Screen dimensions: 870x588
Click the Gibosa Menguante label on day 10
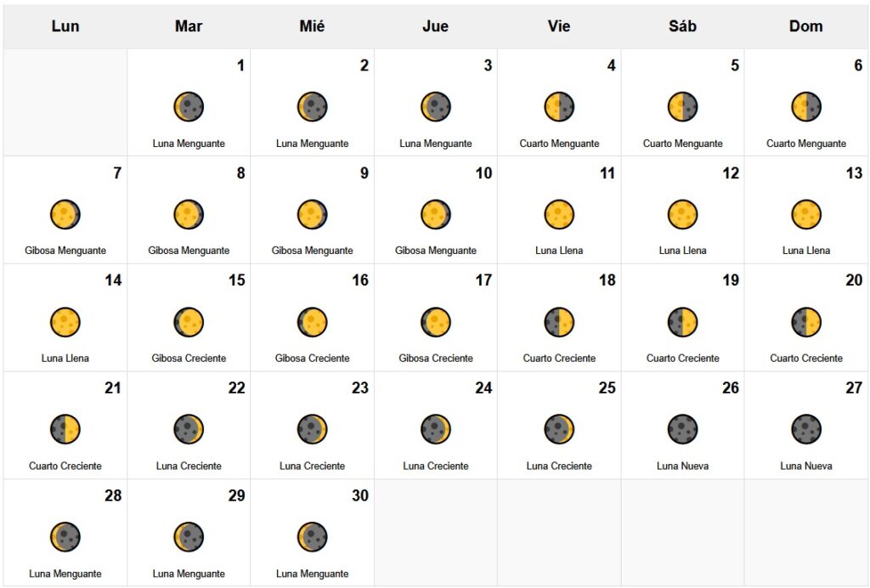tap(436, 251)
